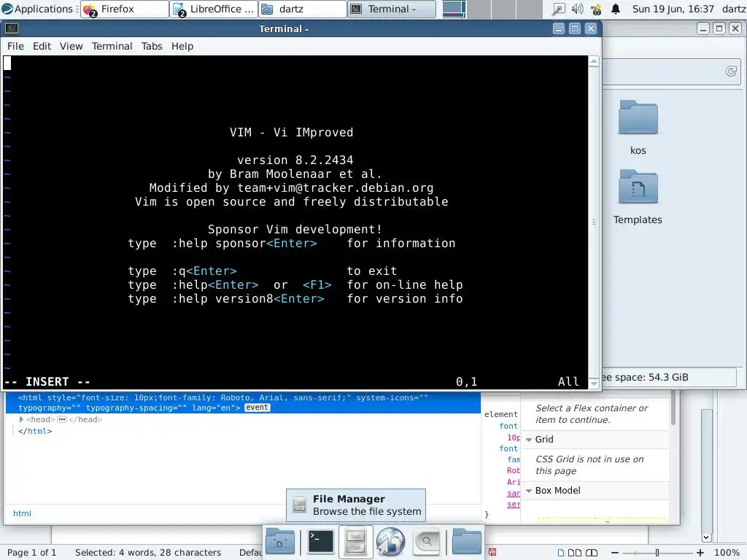Select book view in LibreOffice status bar
The image size is (747, 560).
click(x=591, y=553)
